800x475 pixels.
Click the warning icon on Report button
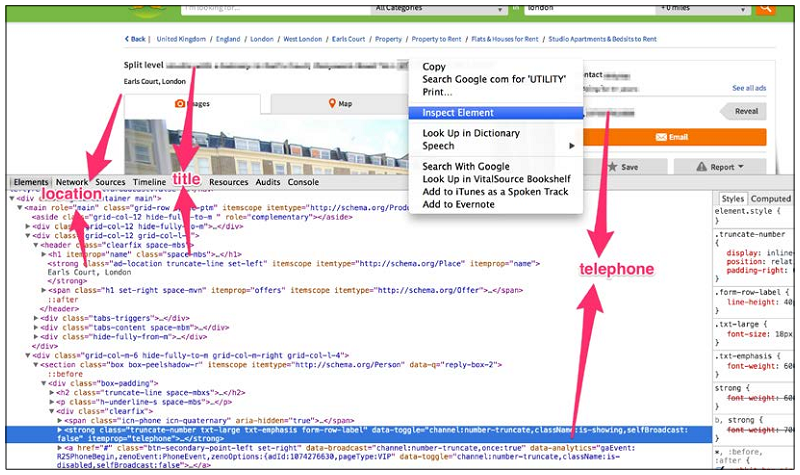coord(700,167)
